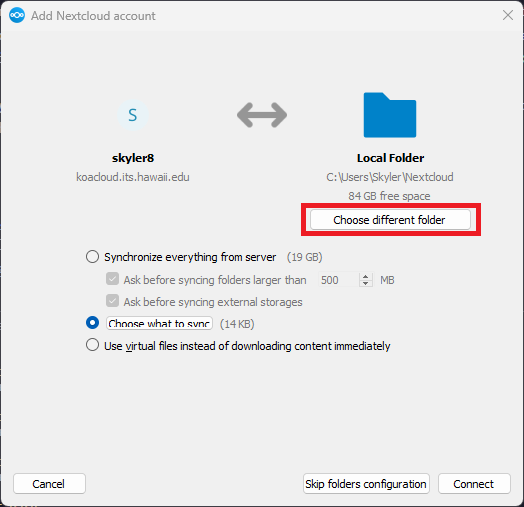The width and height of the screenshot is (524, 507).
Task: Click the C:\Users\Skyler\Nextcloud path label
Action: click(390, 177)
